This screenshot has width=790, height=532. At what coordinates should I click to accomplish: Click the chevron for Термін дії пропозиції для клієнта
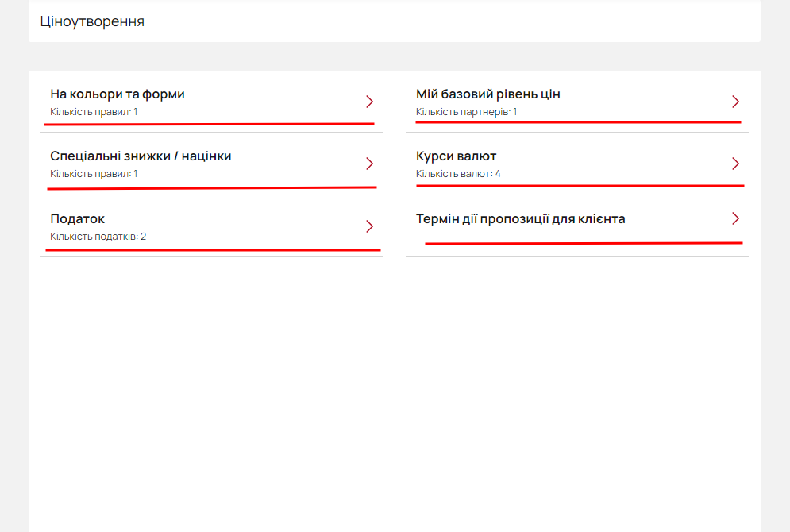pyautogui.click(x=735, y=218)
